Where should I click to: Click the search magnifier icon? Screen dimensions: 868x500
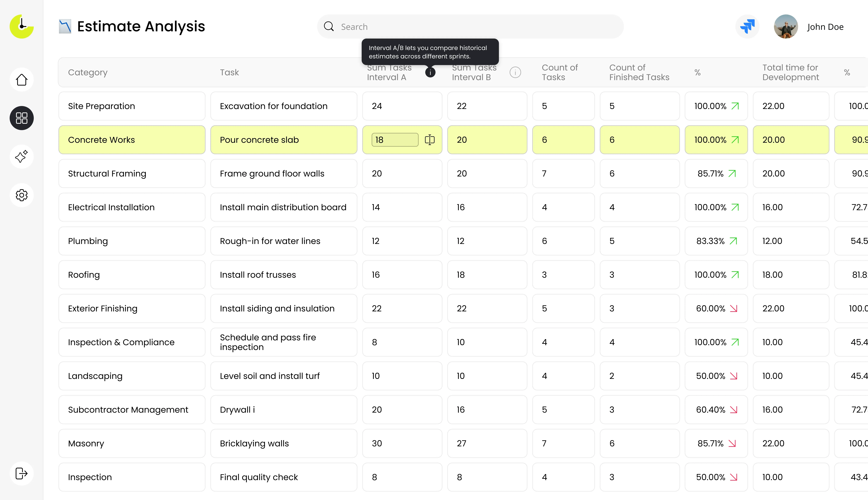329,27
